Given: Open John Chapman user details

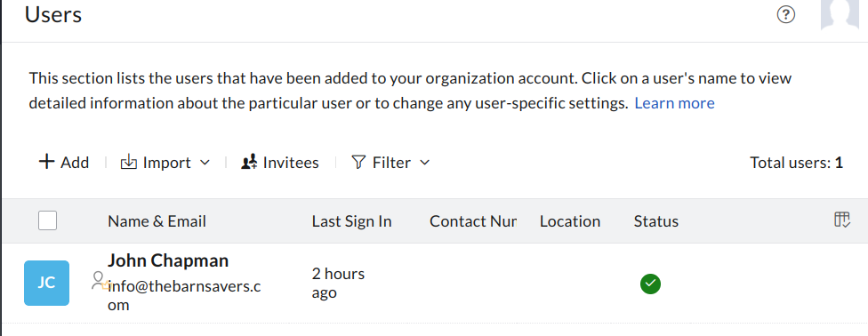Looking at the screenshot, I should coord(168,260).
